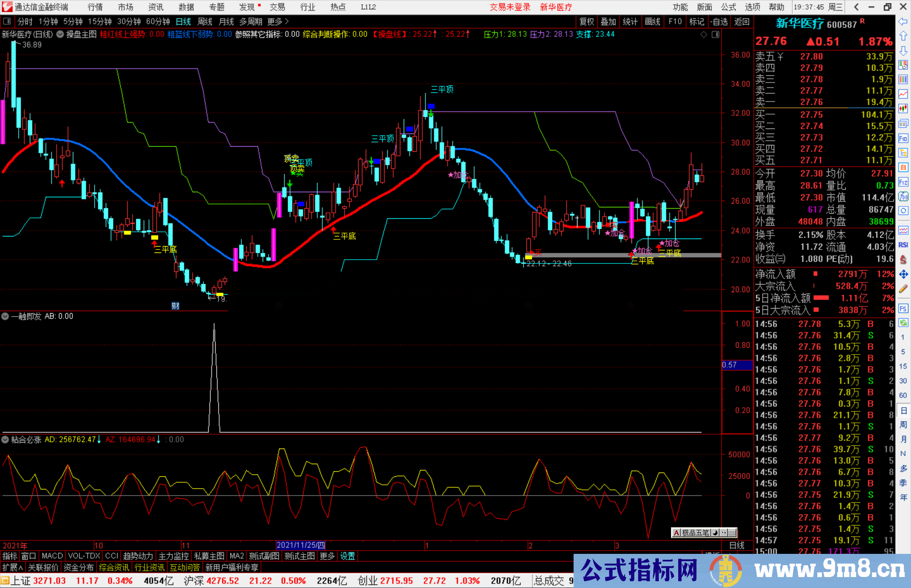The image size is (911, 588).
Task: Click the up arrow sidebar icon
Action: coord(903,36)
